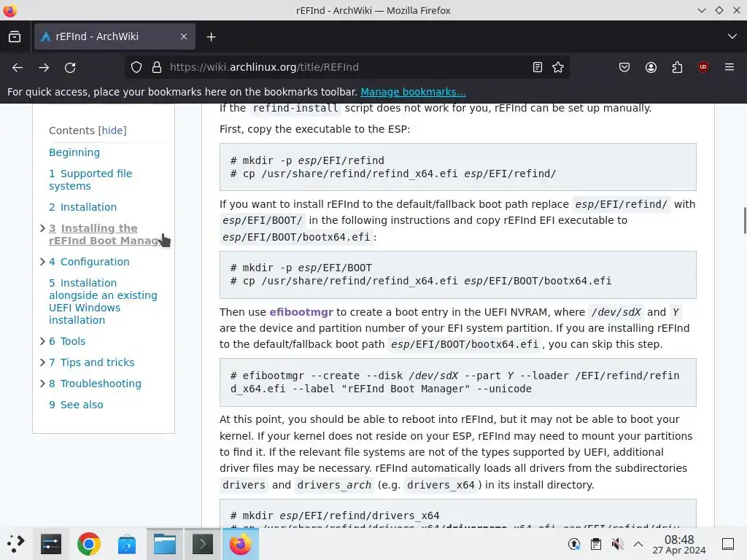Go back to the previous page

(x=18, y=68)
